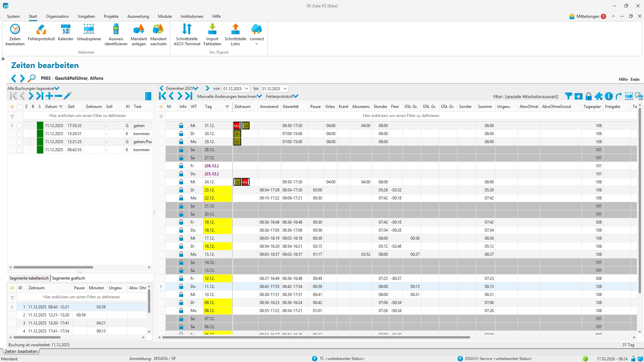This screenshot has height=362, width=644.
Task: Click Import Fehlzeiten icon
Action: [x=212, y=29]
